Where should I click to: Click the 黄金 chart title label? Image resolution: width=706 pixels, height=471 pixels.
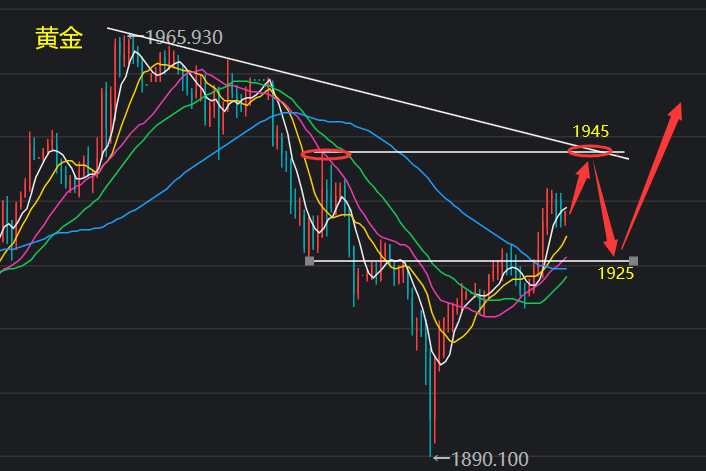[x=58, y=39]
